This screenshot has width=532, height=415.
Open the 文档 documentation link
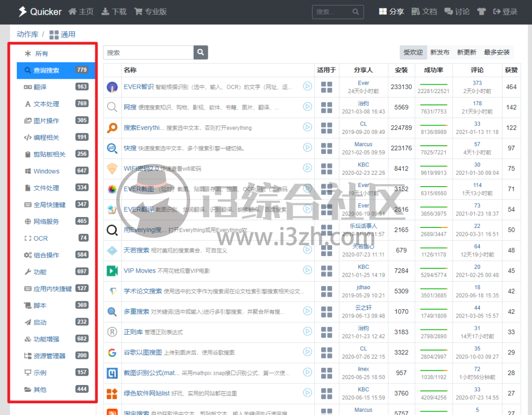(424, 12)
